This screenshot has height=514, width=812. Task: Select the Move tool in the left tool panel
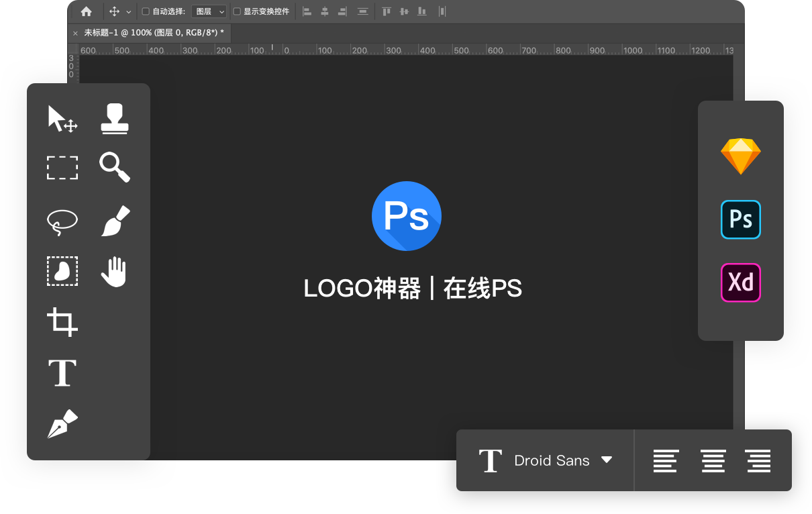pos(62,119)
